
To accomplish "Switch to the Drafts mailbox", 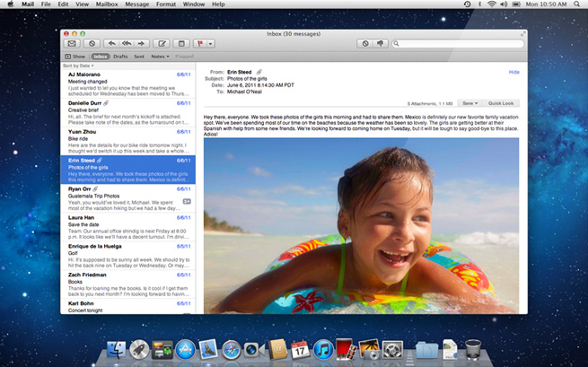I will [x=120, y=57].
